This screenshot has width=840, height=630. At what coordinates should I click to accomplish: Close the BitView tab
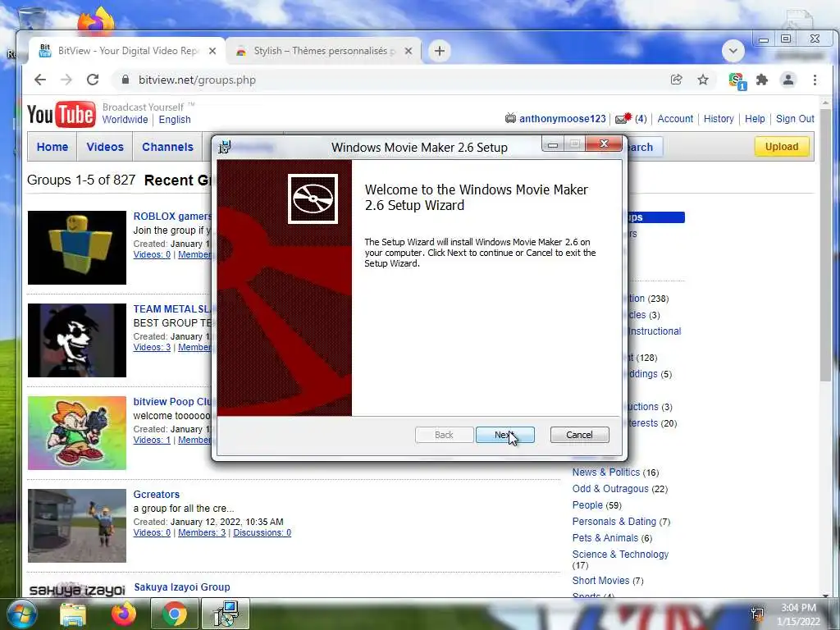click(212, 51)
